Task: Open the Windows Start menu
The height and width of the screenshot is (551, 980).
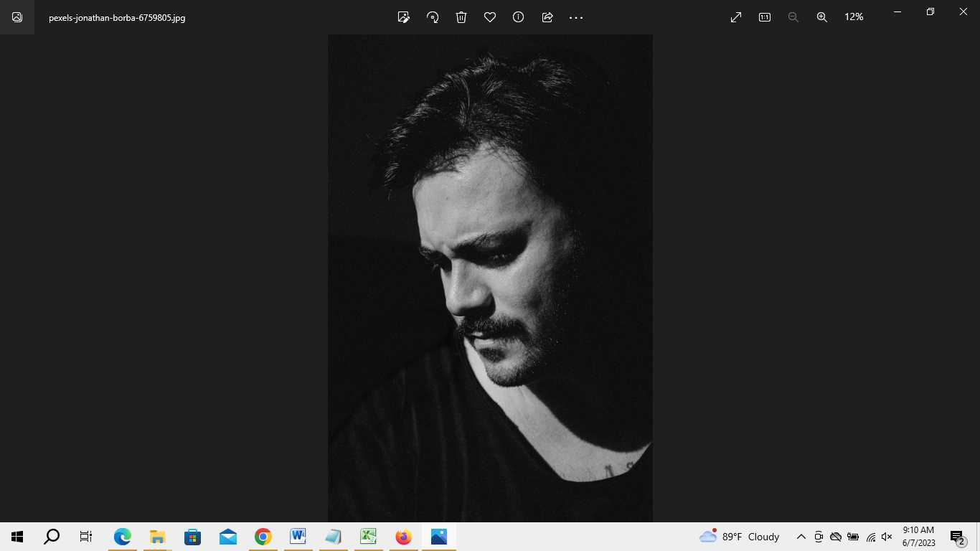Action: 17,537
